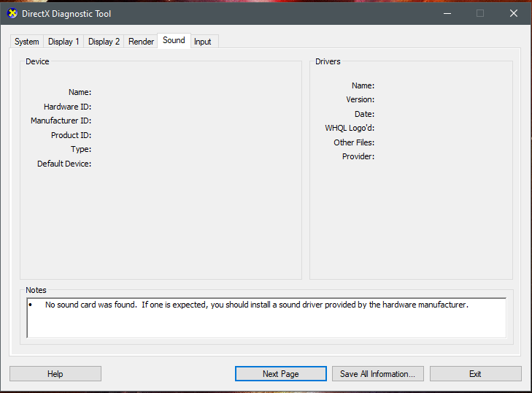Click the 'Device' group heading
532x393 pixels.
(x=37, y=61)
